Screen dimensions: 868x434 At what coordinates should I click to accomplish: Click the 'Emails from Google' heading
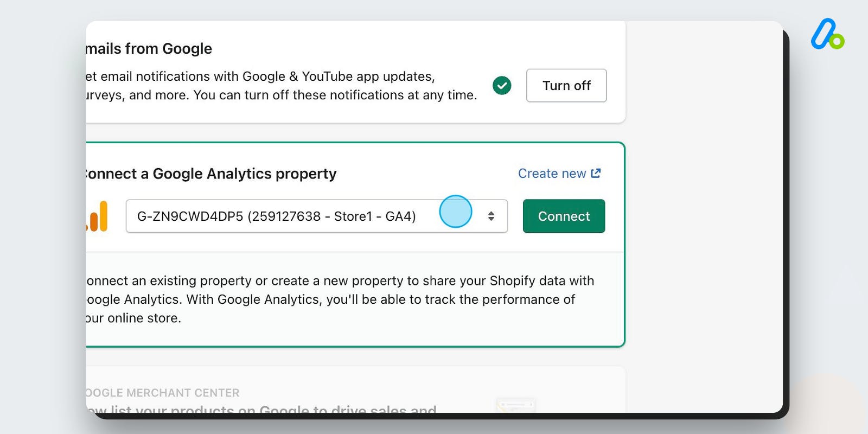[x=149, y=49]
